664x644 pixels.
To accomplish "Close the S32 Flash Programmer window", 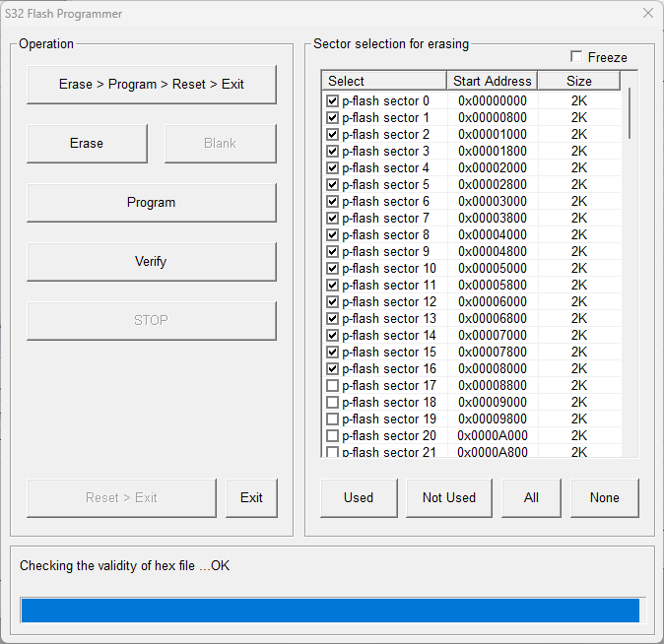I will click(647, 14).
